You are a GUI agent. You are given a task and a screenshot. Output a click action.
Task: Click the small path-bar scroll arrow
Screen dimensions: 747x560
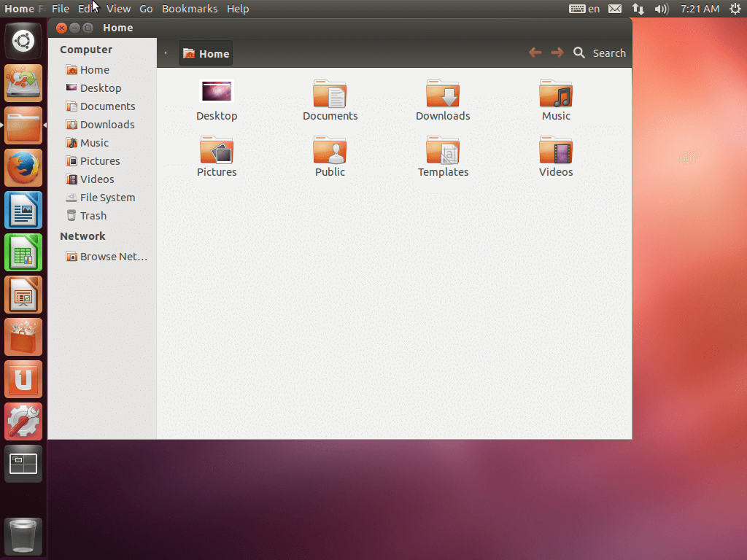166,53
